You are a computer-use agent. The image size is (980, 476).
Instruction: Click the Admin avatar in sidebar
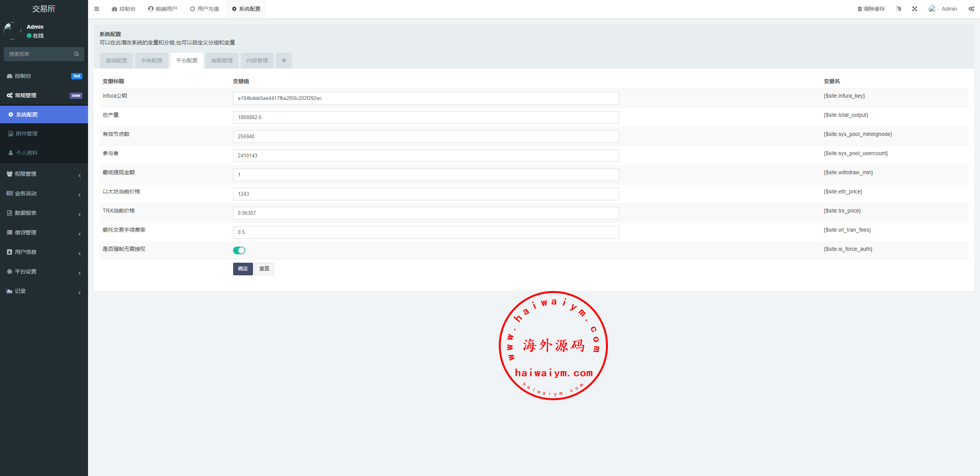click(12, 31)
